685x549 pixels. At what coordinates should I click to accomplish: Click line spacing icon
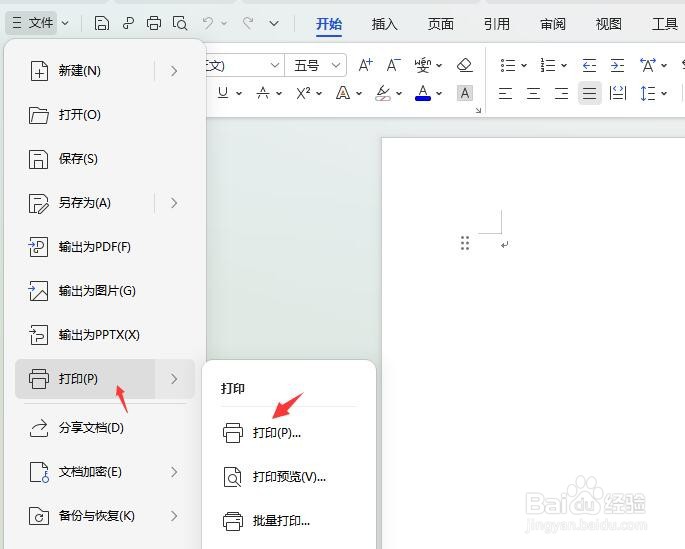click(x=647, y=93)
